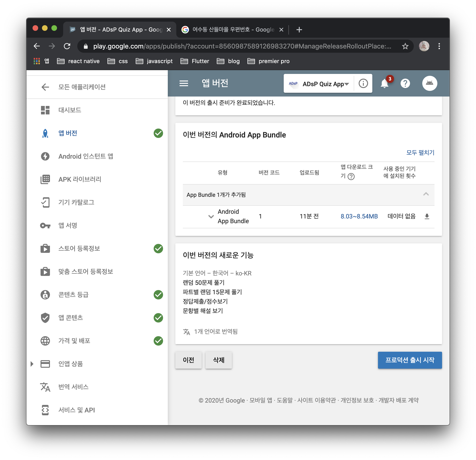The image size is (476, 460).
Task: Click the 모두 펼치기 link
Action: [420, 153]
